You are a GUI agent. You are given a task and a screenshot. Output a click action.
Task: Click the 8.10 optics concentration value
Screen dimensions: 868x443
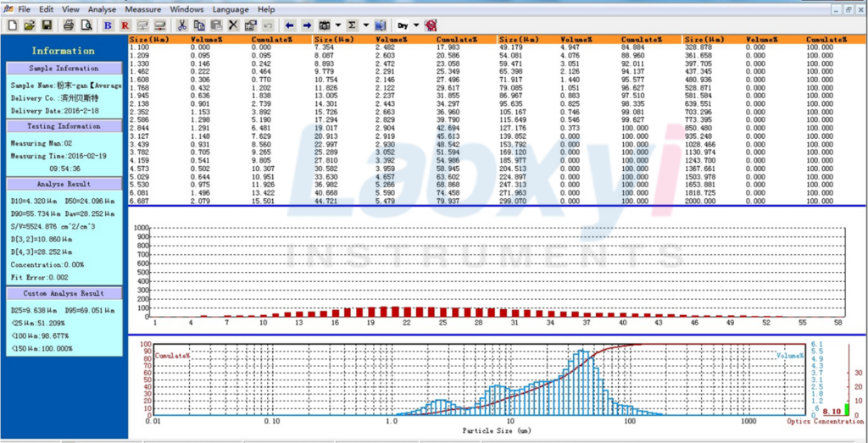(x=832, y=412)
